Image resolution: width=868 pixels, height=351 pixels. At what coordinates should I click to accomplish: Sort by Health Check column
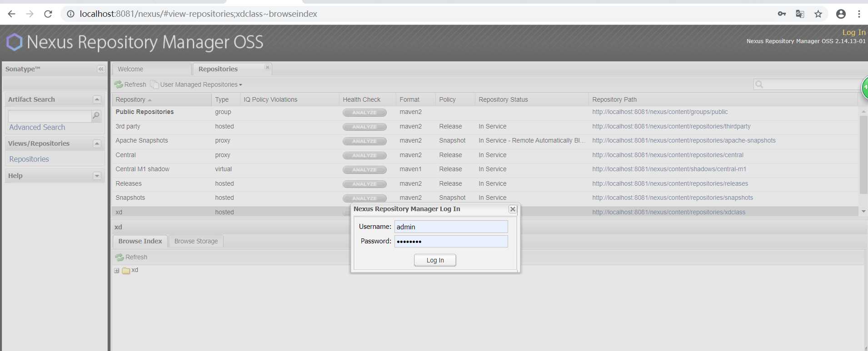coord(368,99)
